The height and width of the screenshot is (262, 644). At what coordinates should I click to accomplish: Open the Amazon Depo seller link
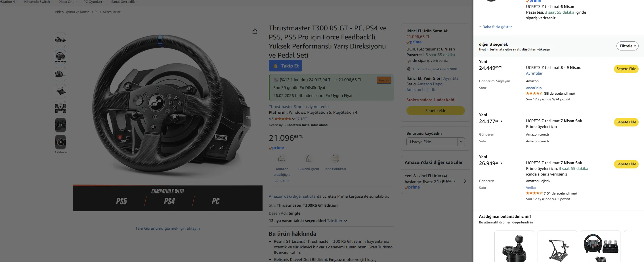point(430,84)
